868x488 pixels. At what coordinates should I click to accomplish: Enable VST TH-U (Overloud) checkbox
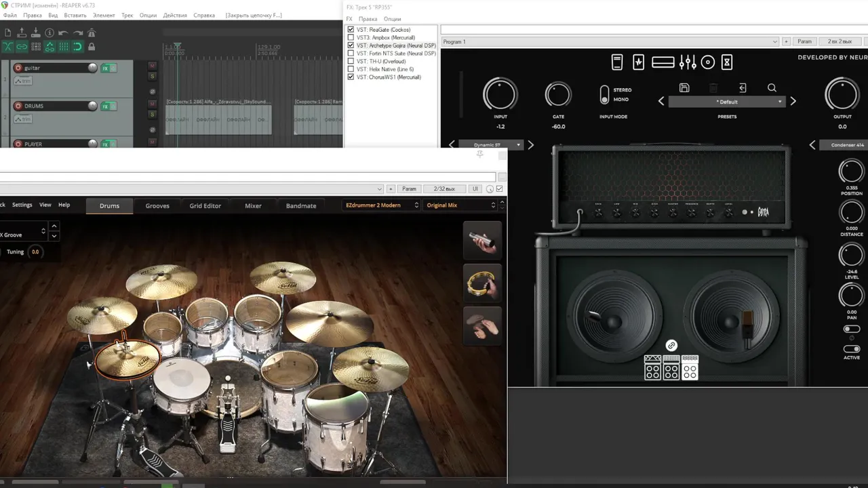tap(351, 61)
